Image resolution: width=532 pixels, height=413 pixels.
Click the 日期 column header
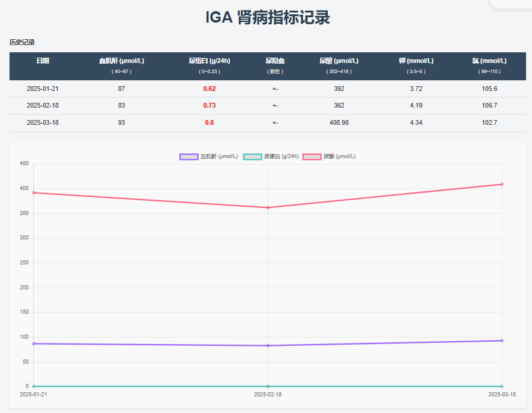pos(43,61)
